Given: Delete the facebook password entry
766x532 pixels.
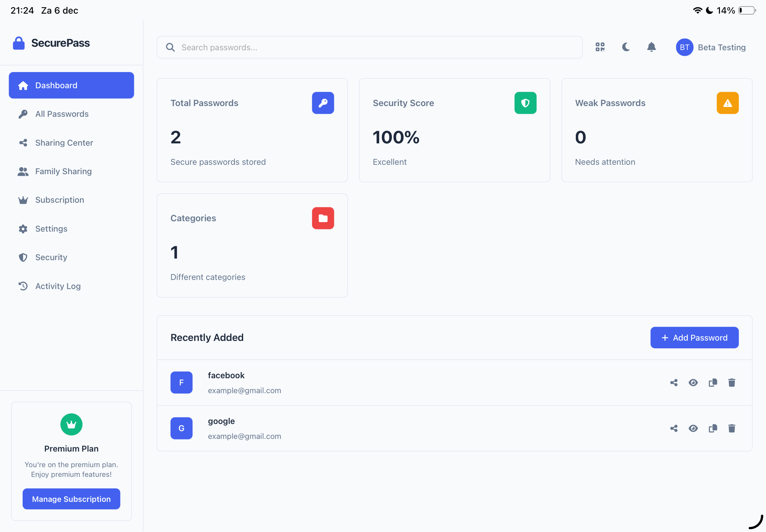Looking at the screenshot, I should [732, 382].
